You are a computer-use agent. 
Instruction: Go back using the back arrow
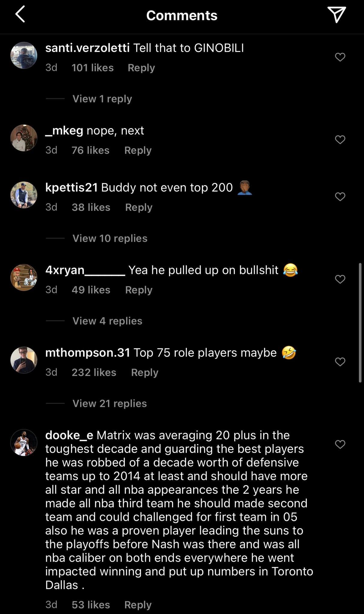pos(20,15)
